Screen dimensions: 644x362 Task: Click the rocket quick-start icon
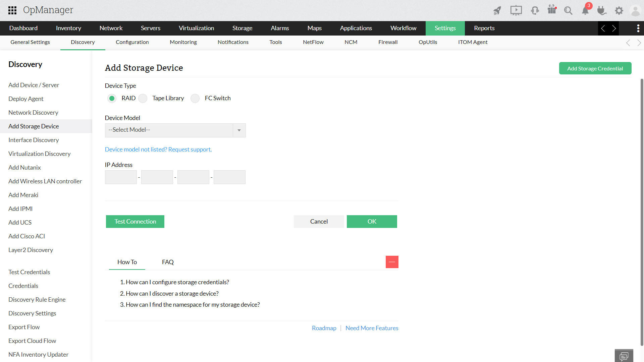[497, 11]
